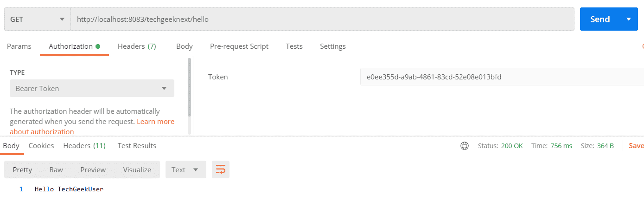644x202 pixels.
Task: Open the Send button dropdown arrow
Action: 629,19
